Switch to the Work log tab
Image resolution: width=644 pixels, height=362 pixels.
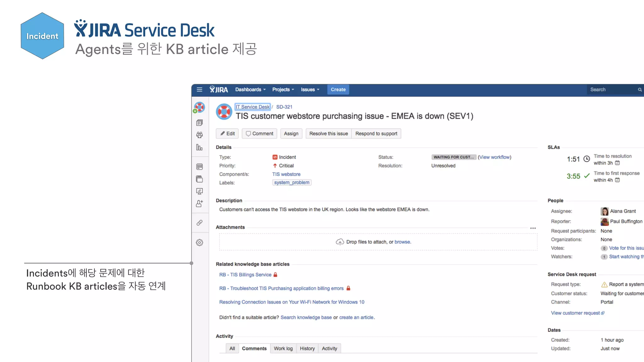(x=283, y=348)
